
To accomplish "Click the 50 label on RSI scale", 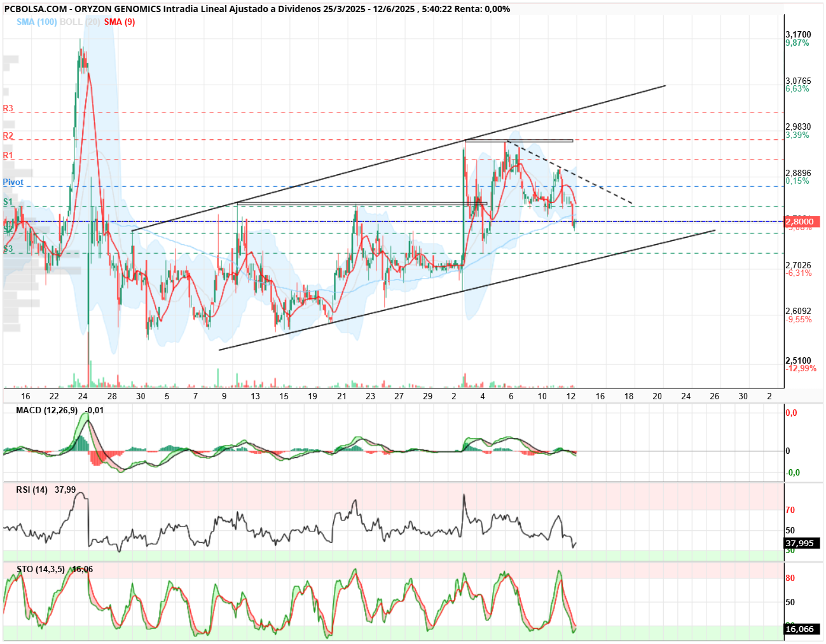I will (x=790, y=531).
